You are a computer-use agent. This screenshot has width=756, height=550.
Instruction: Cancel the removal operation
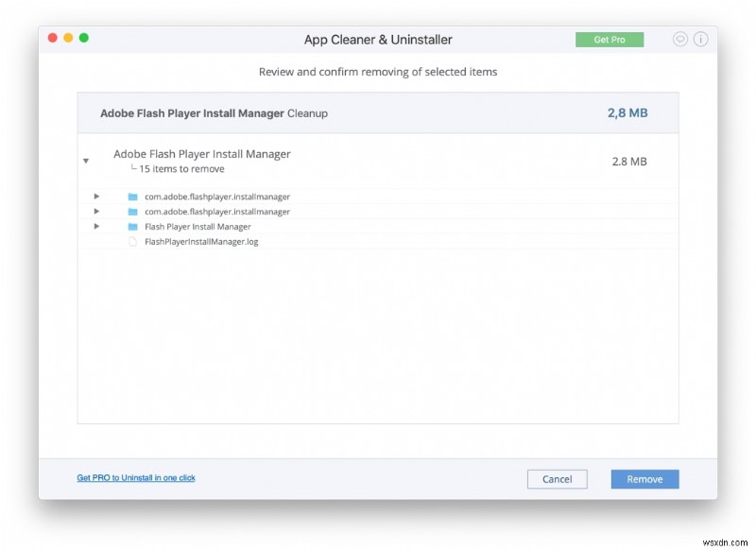558,479
